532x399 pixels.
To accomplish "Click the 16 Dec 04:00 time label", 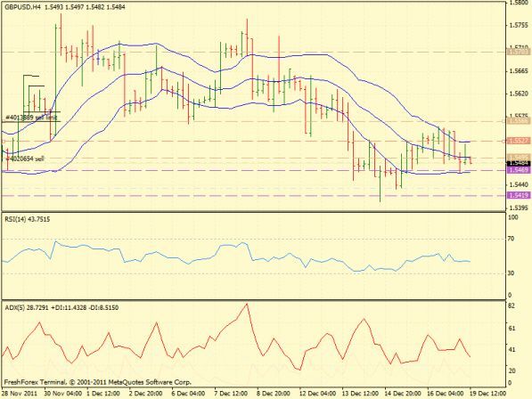I will point(446,394).
